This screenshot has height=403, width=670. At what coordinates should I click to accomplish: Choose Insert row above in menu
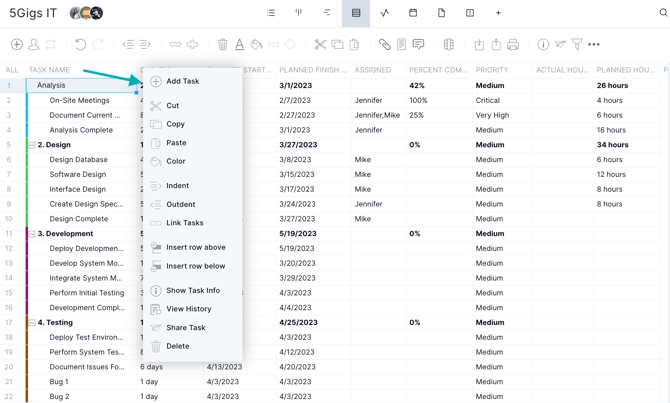192,247
